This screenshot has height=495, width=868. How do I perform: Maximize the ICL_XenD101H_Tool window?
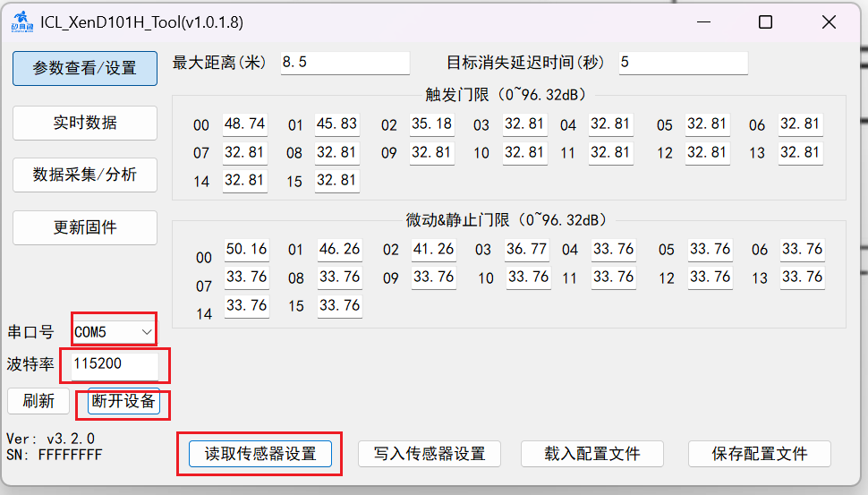coord(765,22)
